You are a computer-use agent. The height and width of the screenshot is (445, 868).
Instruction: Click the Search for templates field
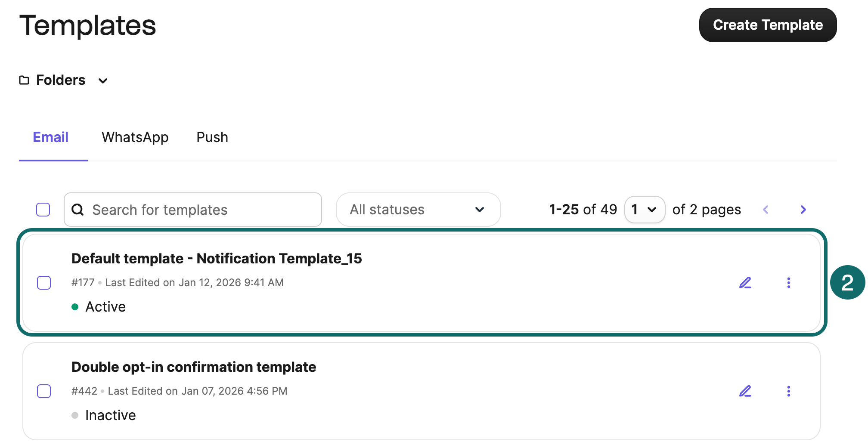[202, 210]
